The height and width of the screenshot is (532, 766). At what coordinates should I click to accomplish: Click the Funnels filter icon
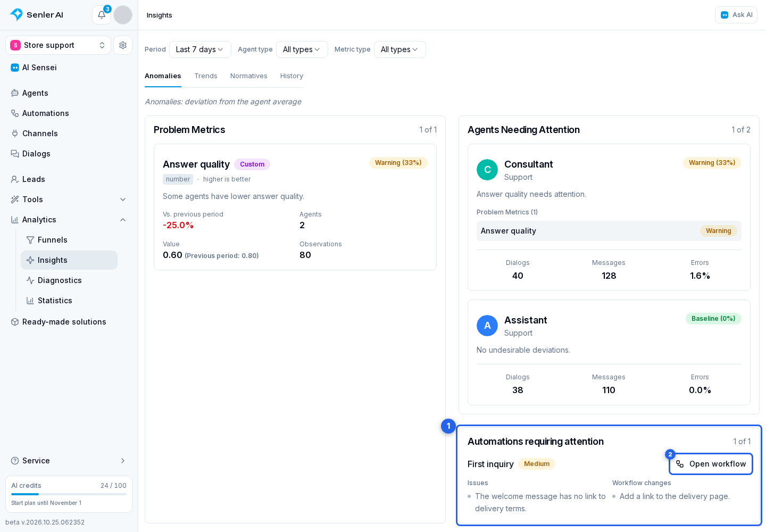(30, 240)
